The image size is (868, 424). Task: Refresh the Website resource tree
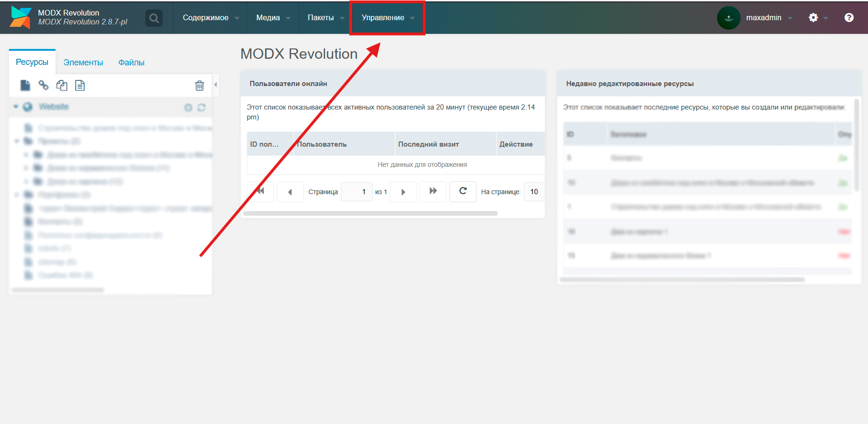point(202,108)
